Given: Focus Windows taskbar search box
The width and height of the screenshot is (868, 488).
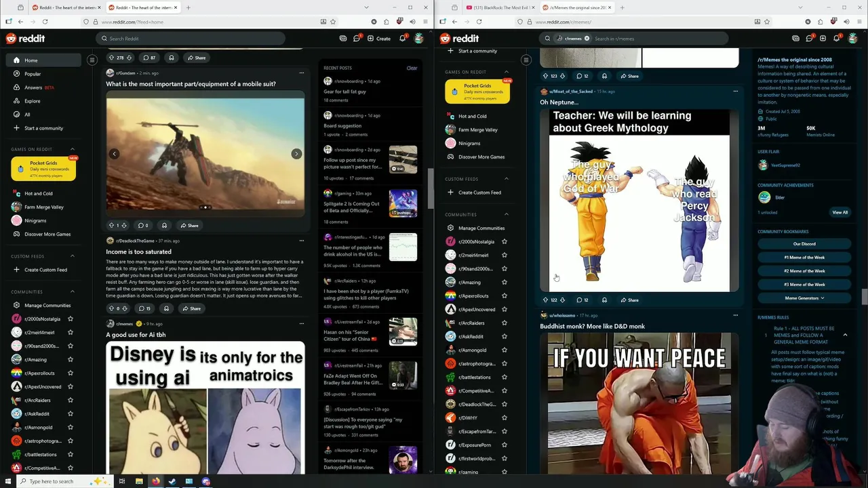Looking at the screenshot, I should pos(64,481).
